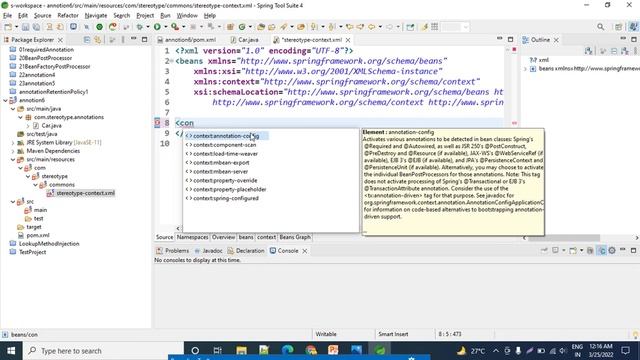Screen dimensions: 640x360
Task: Collapse the annotion6 project node
Action: click(x=5, y=100)
